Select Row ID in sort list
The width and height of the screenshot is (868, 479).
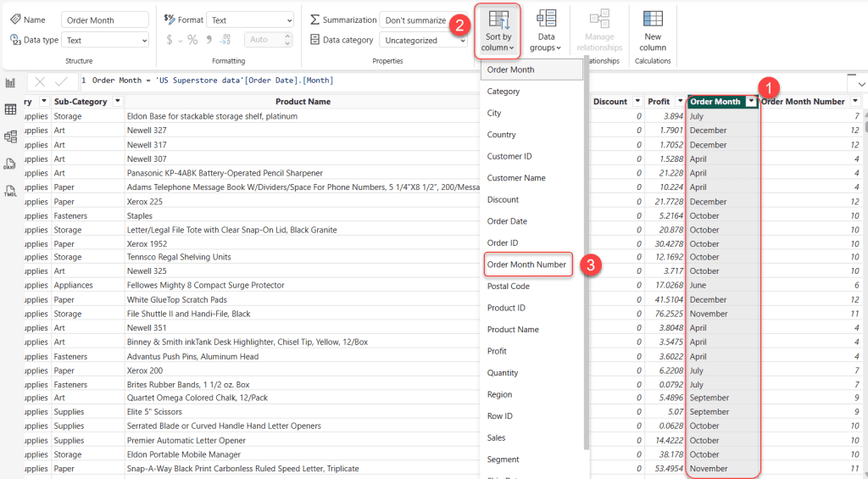coord(531,416)
